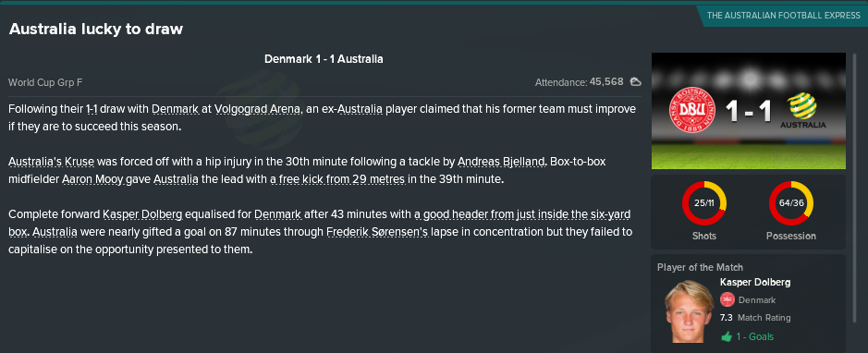The width and height of the screenshot is (868, 353).
Task: Click the Shots 25/11 donut chart
Action: 704,203
